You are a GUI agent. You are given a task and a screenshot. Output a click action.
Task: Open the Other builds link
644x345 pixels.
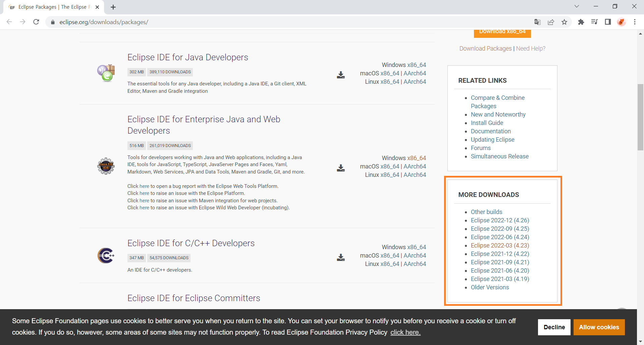(x=486, y=212)
